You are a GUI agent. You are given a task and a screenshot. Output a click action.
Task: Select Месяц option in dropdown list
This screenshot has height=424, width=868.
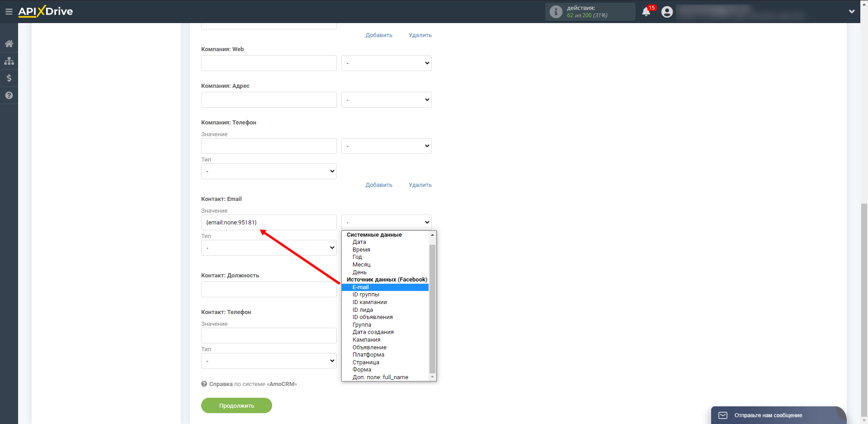point(385,265)
